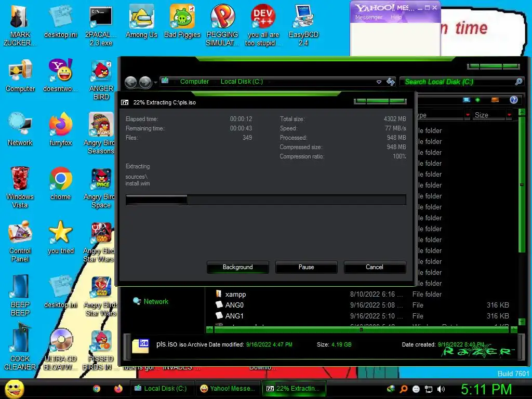Select the 2PACAL 2.3.exe desktop icon
Screen dimensions: 532x399
tap(101, 25)
